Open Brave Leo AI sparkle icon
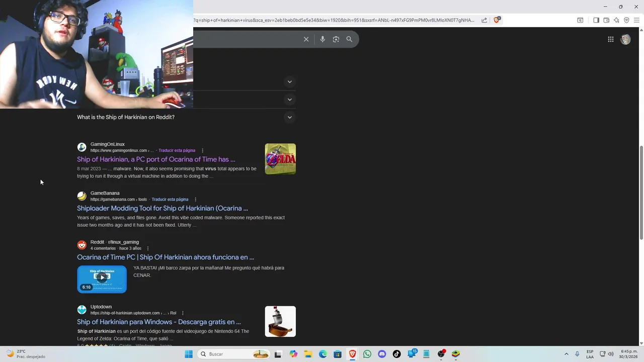644x362 pixels. point(616,20)
